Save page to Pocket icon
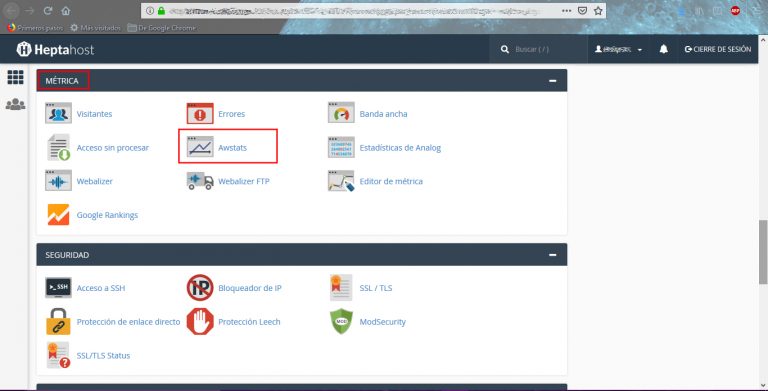The image size is (768, 391). tap(582, 11)
